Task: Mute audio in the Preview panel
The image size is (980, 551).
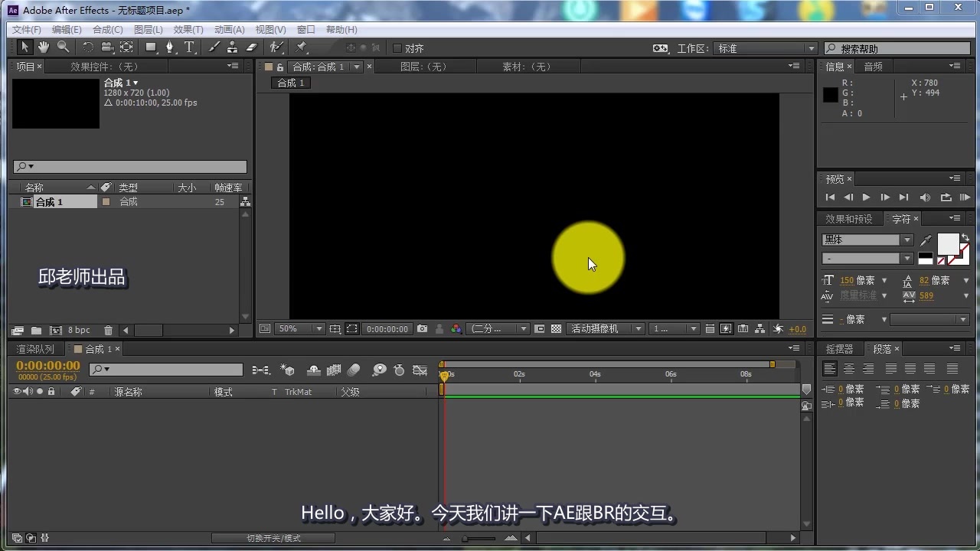Action: tap(926, 197)
